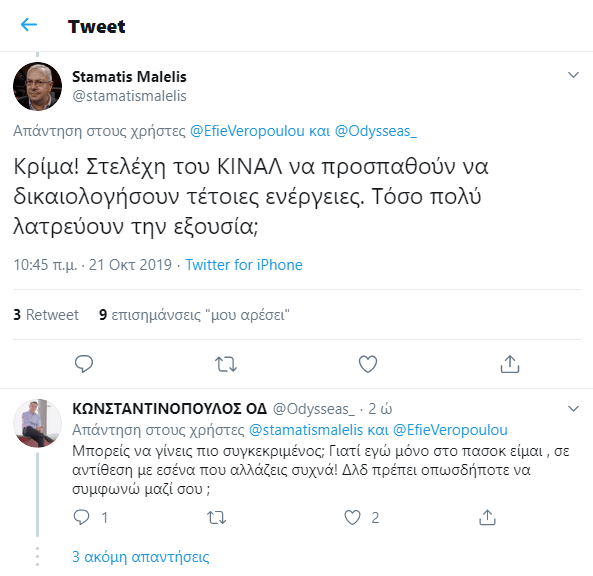Open the @EfieVeropoulou mention in main tweet
593x576 pixels.
(x=247, y=131)
